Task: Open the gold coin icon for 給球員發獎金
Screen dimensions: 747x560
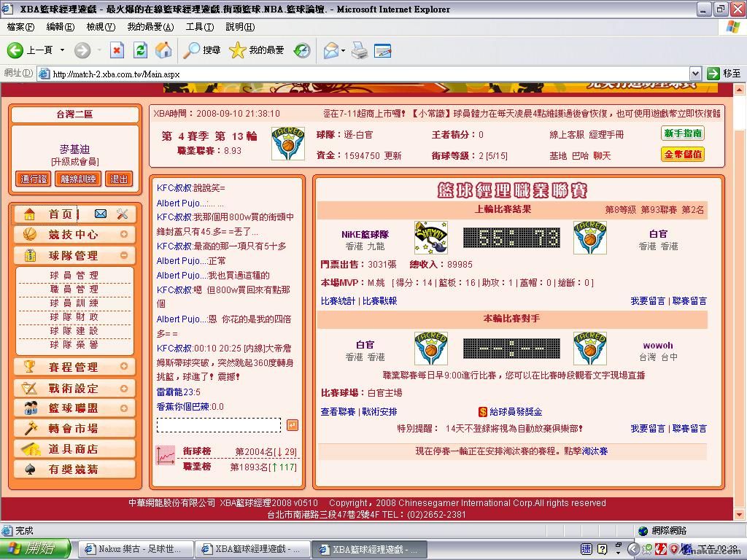Action: [x=483, y=412]
